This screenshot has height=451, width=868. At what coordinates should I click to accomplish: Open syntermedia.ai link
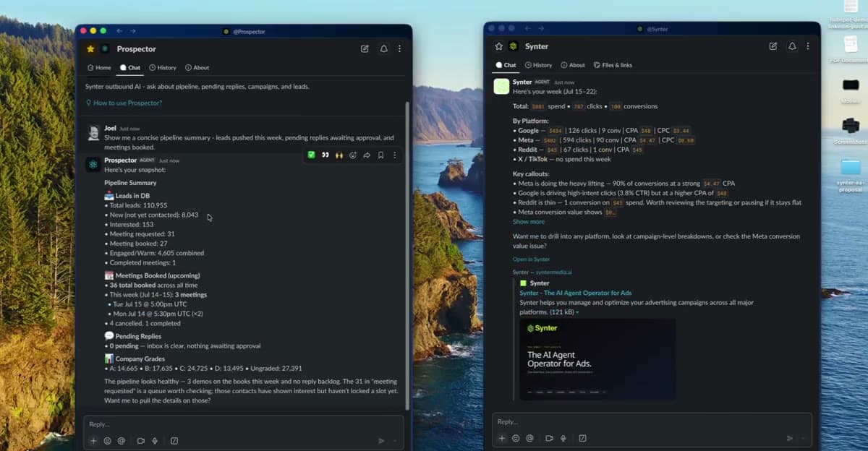pos(553,272)
